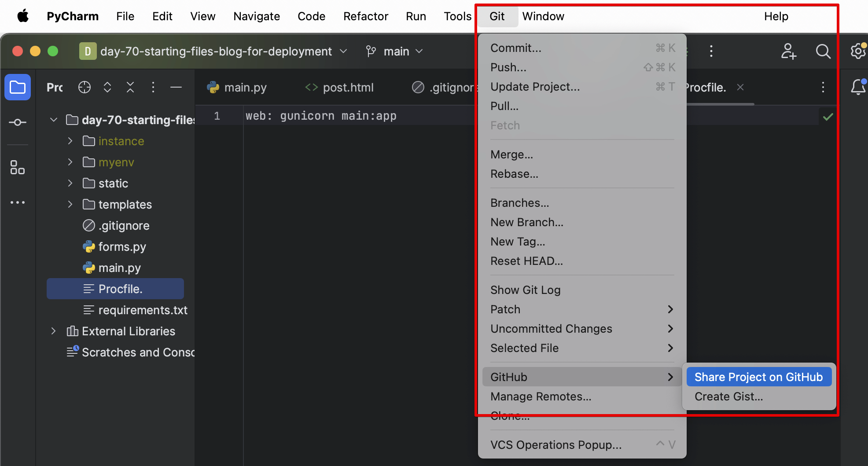
Task: Open the Patch submenu
Action: pos(582,309)
